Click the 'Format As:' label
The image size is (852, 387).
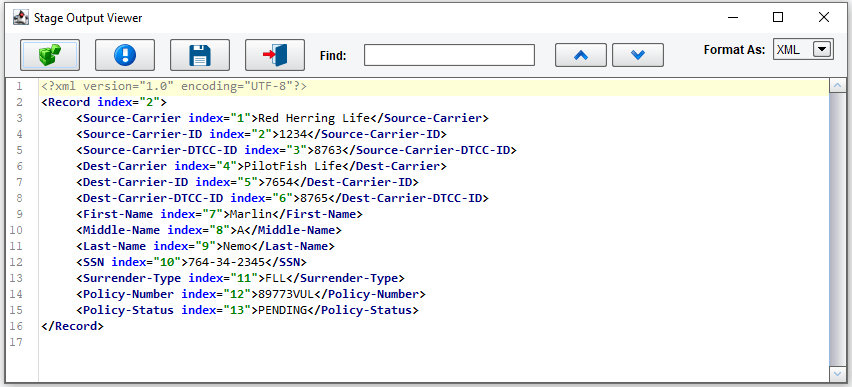tap(735, 49)
